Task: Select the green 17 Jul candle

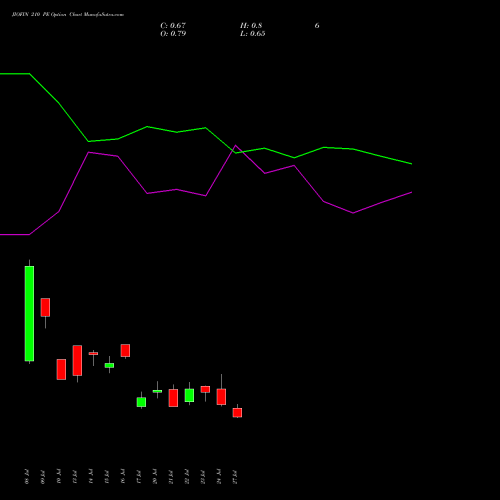Action: click(x=141, y=402)
